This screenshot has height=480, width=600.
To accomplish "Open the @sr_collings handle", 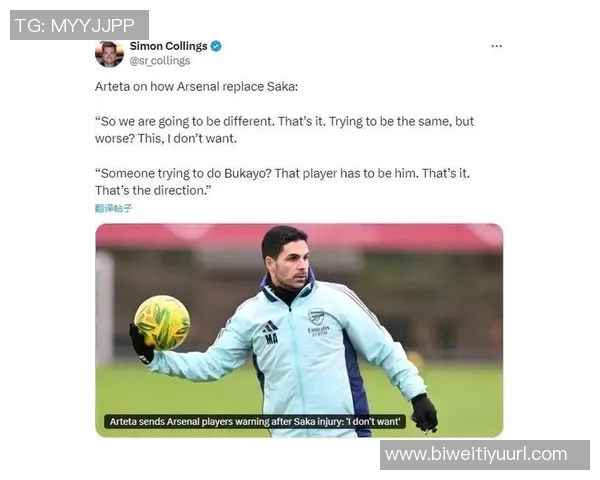I will (x=160, y=61).
